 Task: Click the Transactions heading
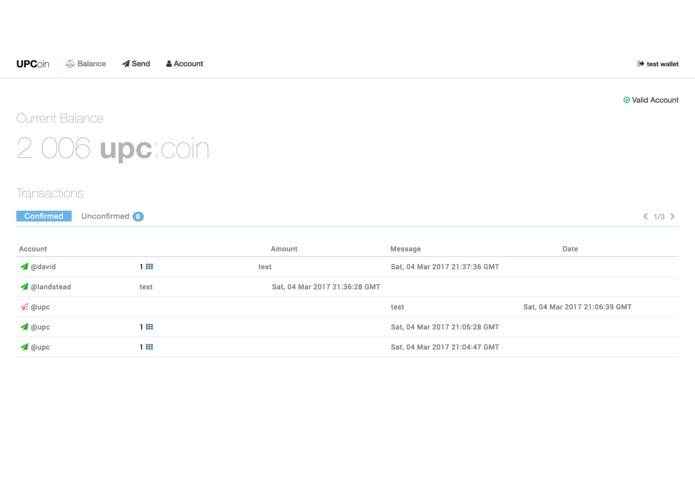pos(50,193)
